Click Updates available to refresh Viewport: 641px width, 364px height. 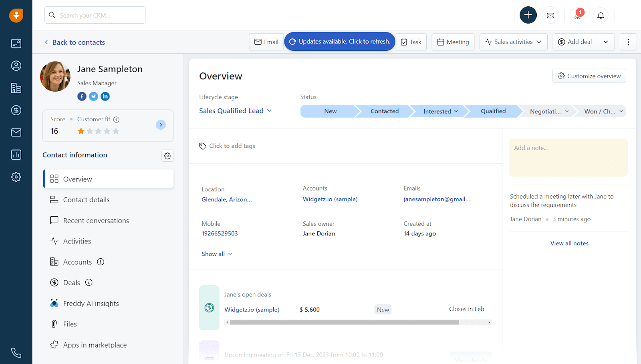coord(339,41)
